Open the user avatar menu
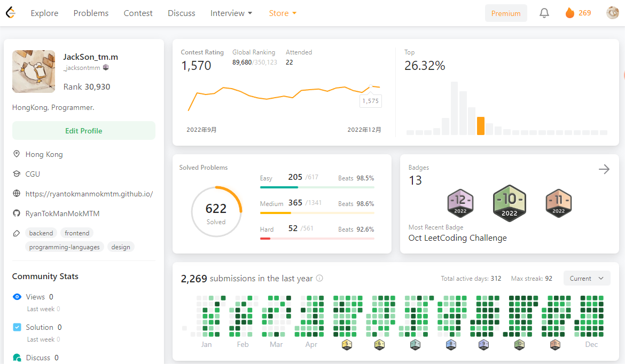 click(612, 13)
